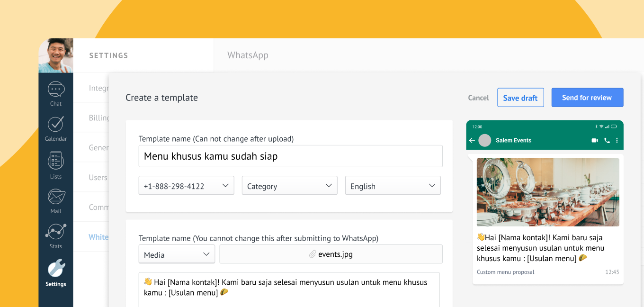Click the phone call icon in preview
Image resolution: width=644 pixels, height=307 pixels.
coord(607,141)
